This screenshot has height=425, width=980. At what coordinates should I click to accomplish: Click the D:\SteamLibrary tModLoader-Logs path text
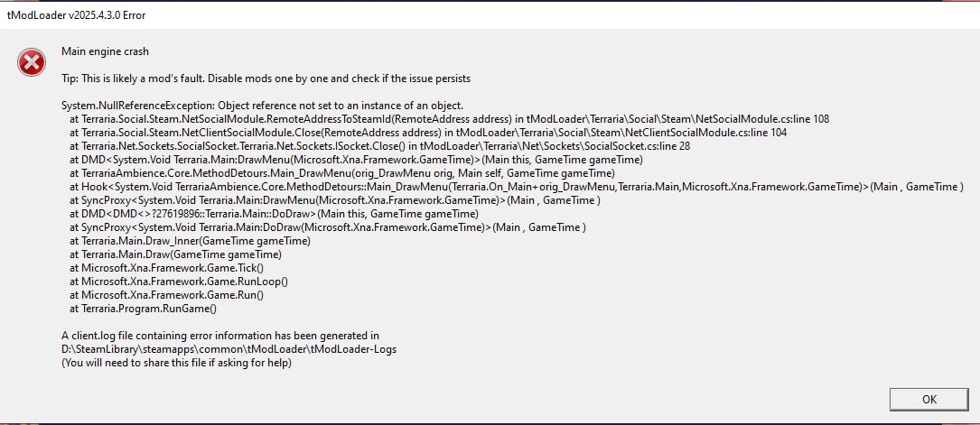(x=229, y=349)
